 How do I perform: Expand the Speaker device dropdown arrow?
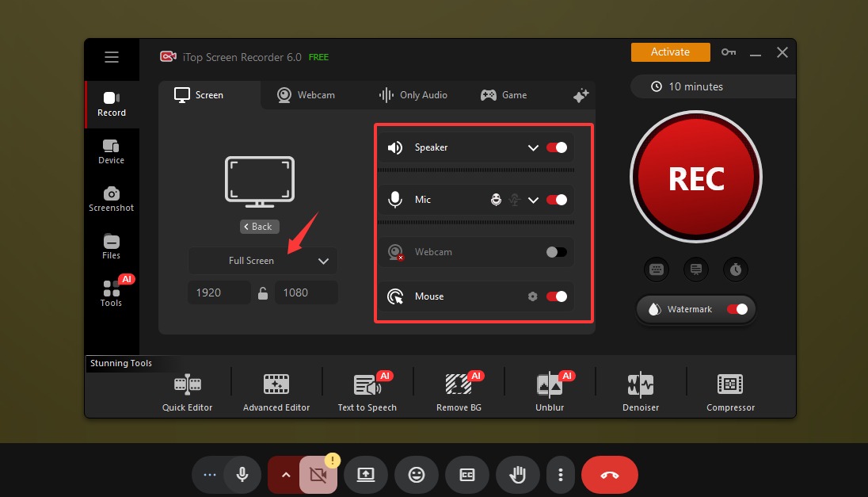click(x=533, y=147)
